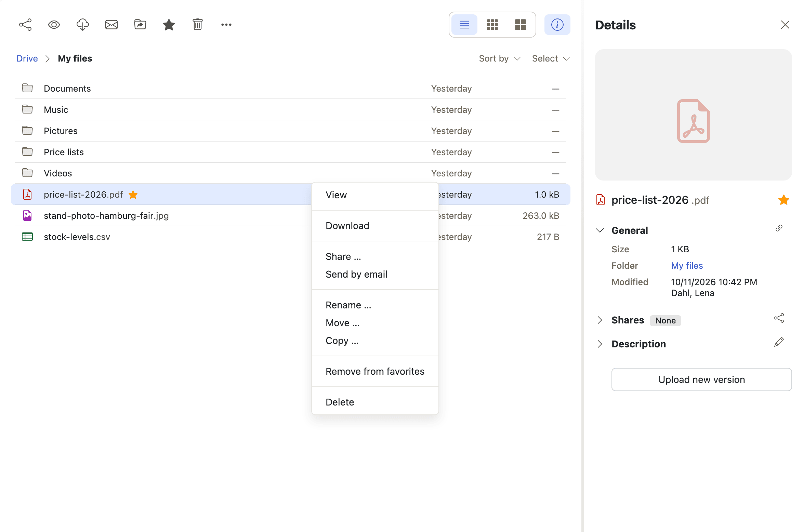Click the small PDF icon beside Details filename
This screenshot has height=532, width=803.
601,200
